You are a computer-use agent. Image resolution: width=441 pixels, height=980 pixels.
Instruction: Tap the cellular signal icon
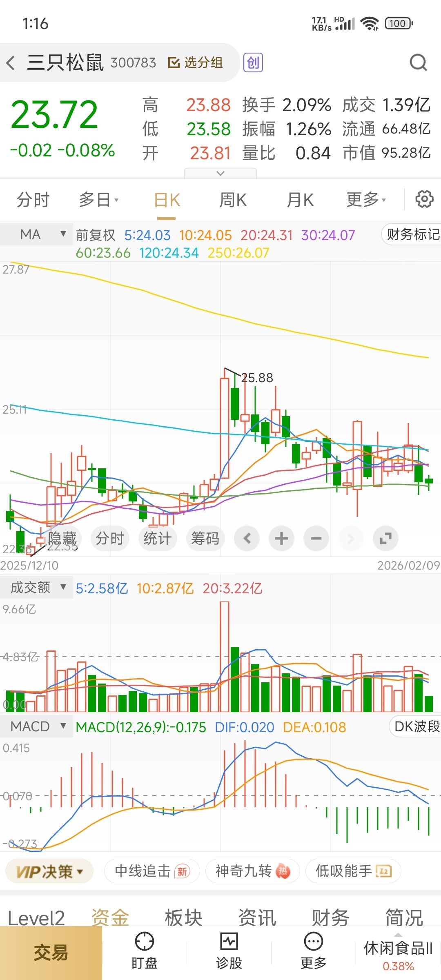click(x=345, y=24)
